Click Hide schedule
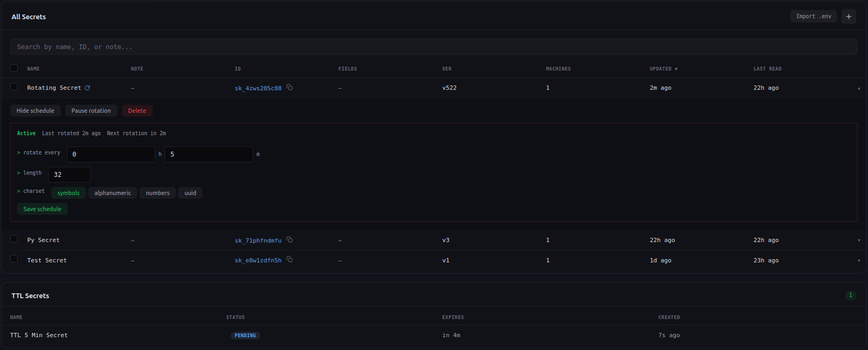Screen dimensions: 868x350 click(x=35, y=111)
